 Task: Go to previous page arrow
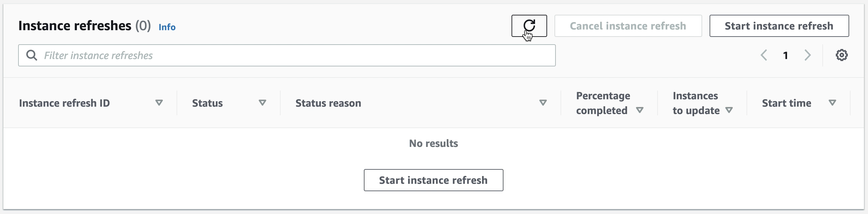click(764, 55)
